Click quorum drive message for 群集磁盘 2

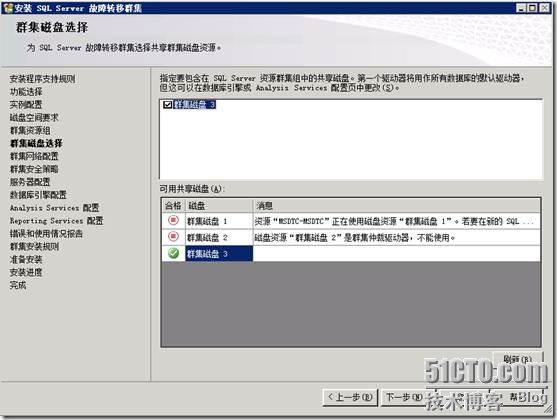[397, 237]
